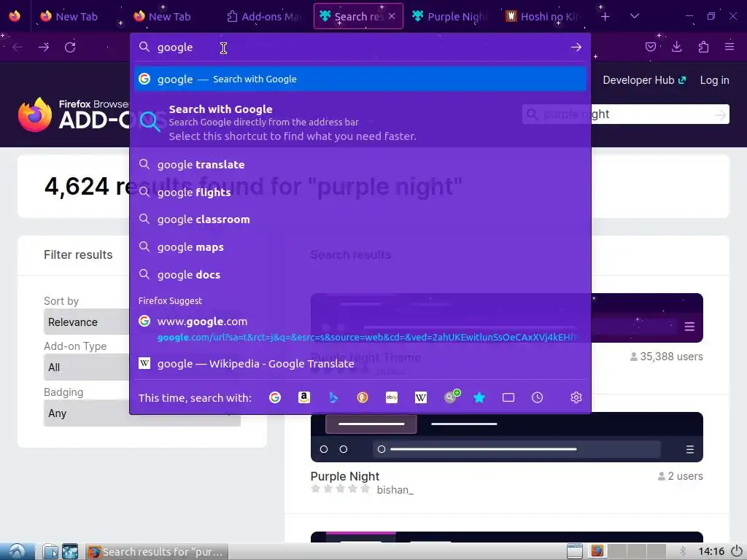The height and width of the screenshot is (560, 747).
Task: Click the Firefox Browser Add-ons logo
Action: coord(73,114)
